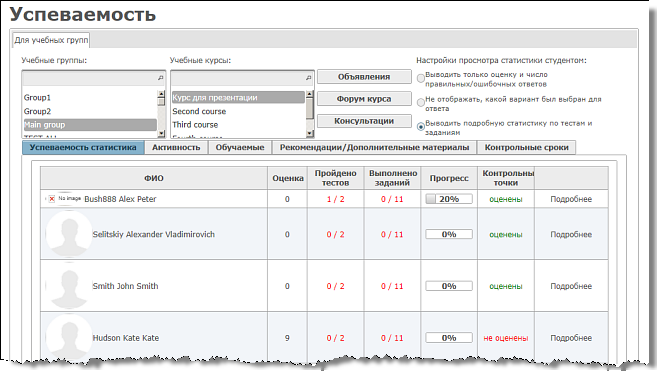Click 0 / 11 tasks value for Smith John

[x=392, y=286]
